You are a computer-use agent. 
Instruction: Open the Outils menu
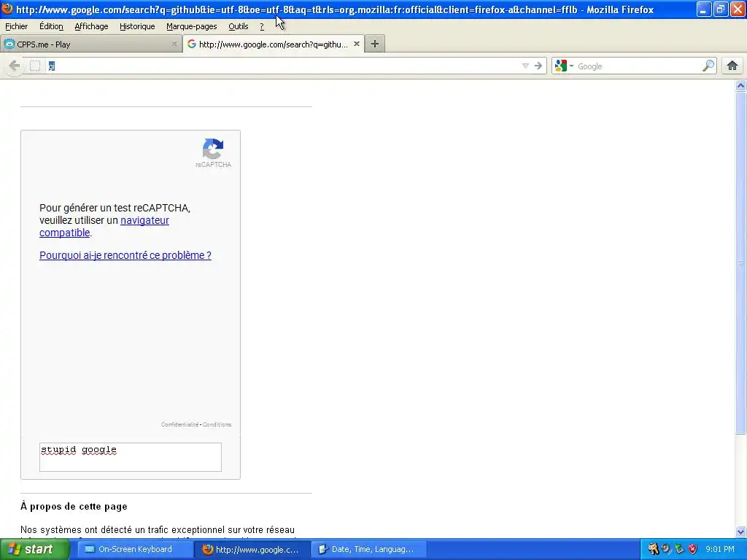(239, 26)
